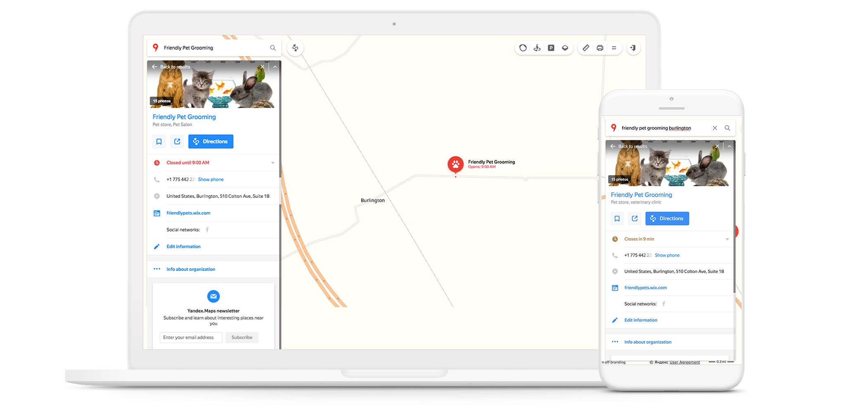The width and height of the screenshot is (868, 413).
Task: Toggle the traffic layer circle icon
Action: point(523,48)
